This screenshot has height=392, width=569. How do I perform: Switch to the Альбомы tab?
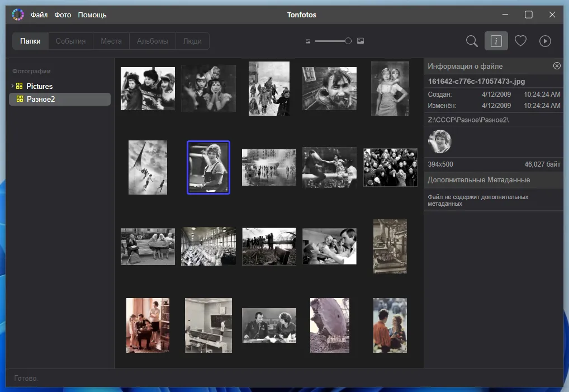(152, 40)
